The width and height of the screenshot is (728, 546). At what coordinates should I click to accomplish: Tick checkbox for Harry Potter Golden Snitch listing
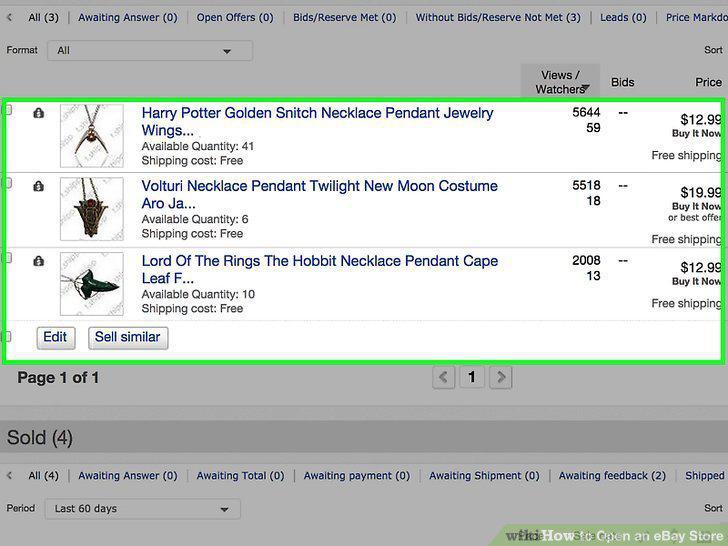7,110
